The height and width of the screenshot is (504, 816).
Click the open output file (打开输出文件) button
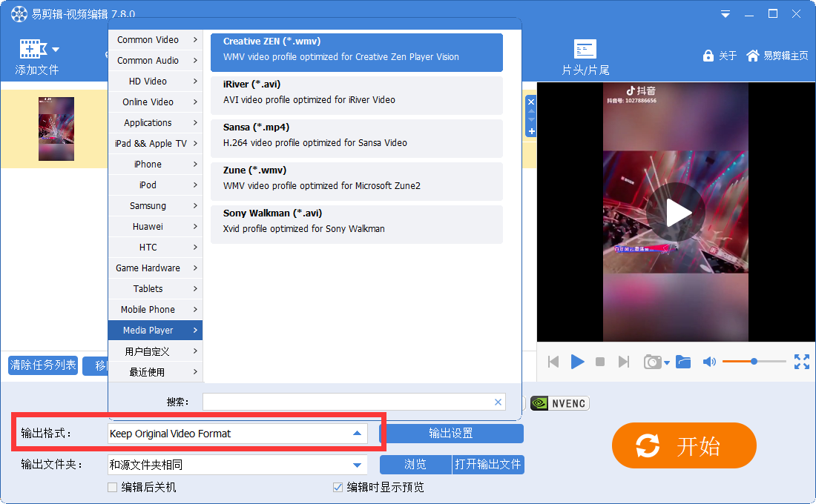pyautogui.click(x=487, y=465)
